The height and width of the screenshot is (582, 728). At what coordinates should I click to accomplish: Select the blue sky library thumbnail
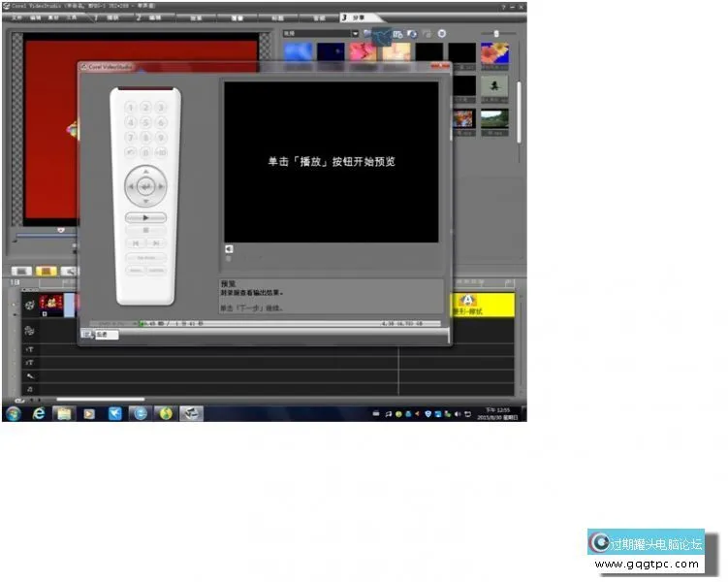tap(298, 52)
